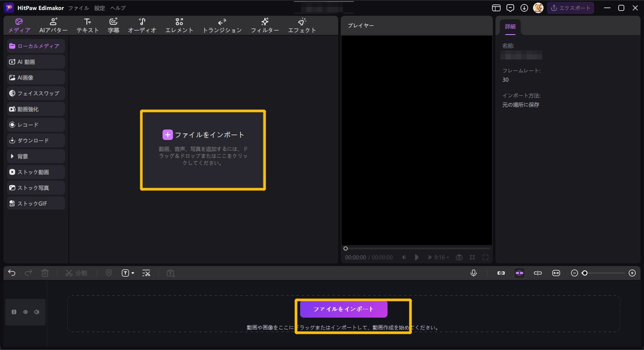Click the upload box icon in timeline toolbar

point(171,273)
